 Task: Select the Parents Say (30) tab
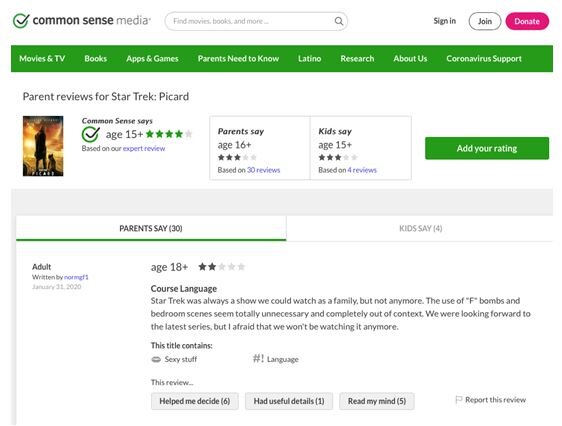click(x=151, y=228)
